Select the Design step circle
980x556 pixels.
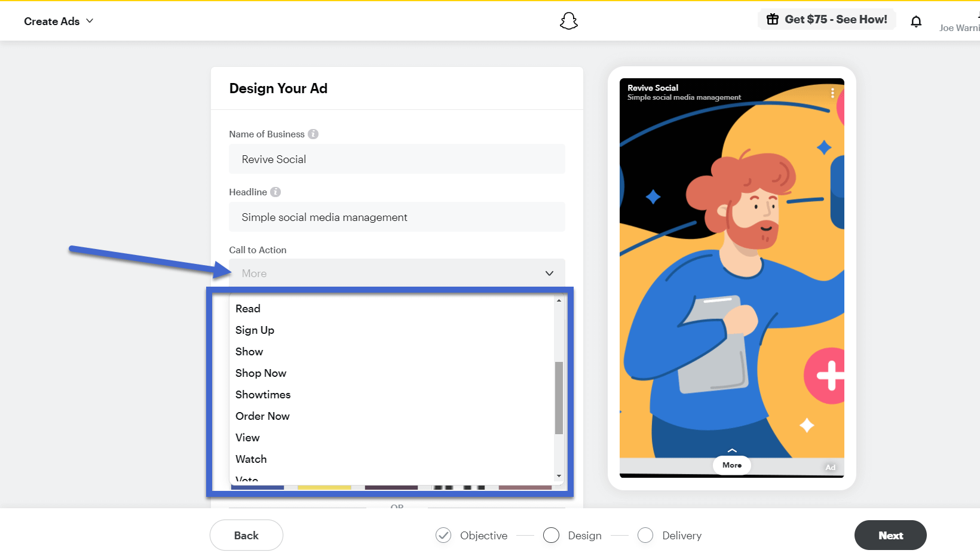click(551, 535)
